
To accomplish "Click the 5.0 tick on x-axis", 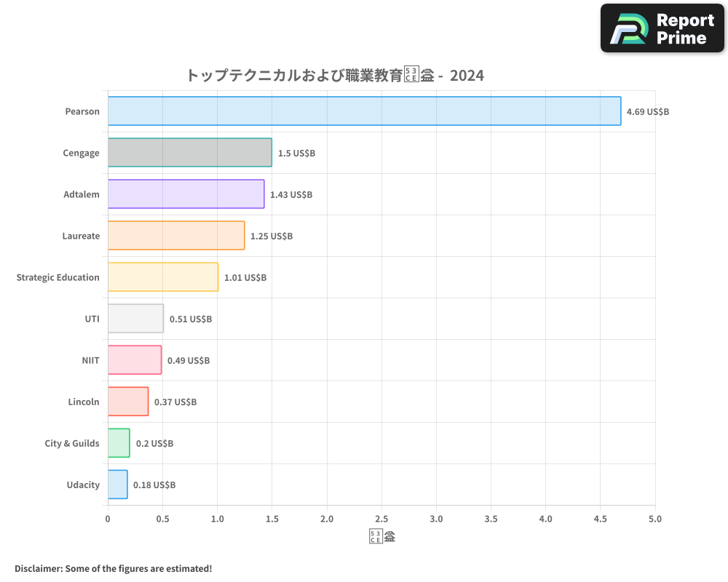I will pos(655,519).
